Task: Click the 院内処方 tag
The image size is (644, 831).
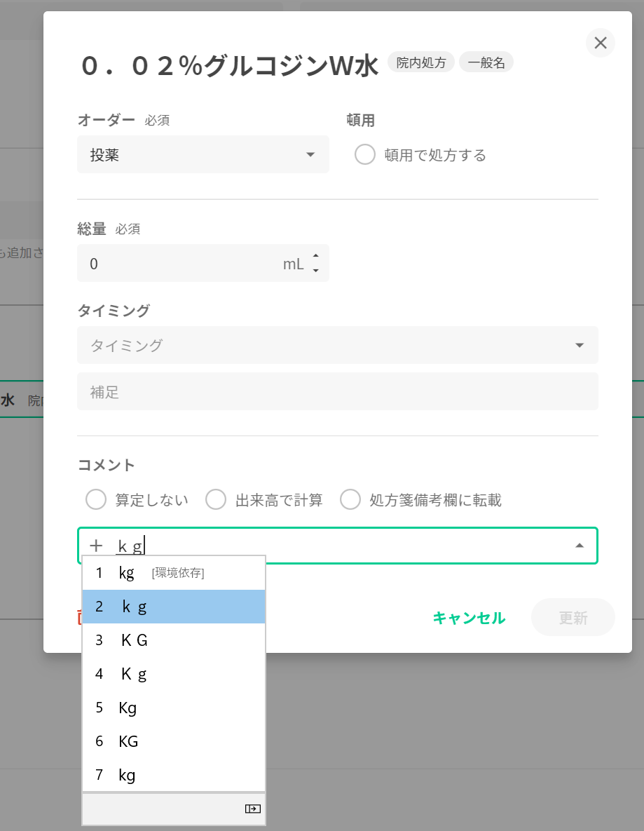Action: [420, 62]
